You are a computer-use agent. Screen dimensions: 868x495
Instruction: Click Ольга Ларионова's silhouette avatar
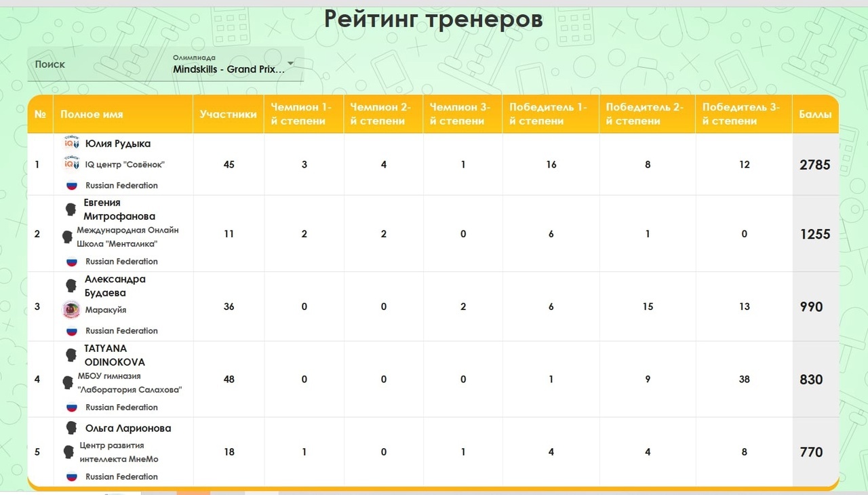click(x=71, y=428)
